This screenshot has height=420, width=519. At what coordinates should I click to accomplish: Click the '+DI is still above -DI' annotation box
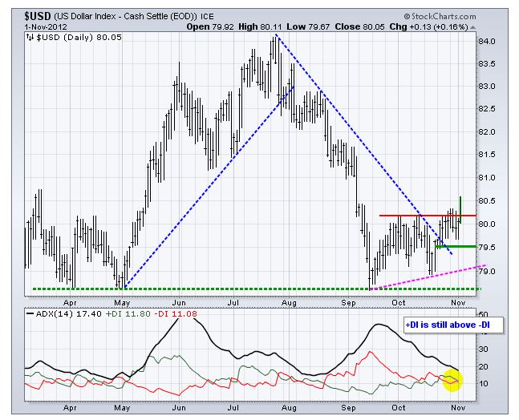coord(453,325)
